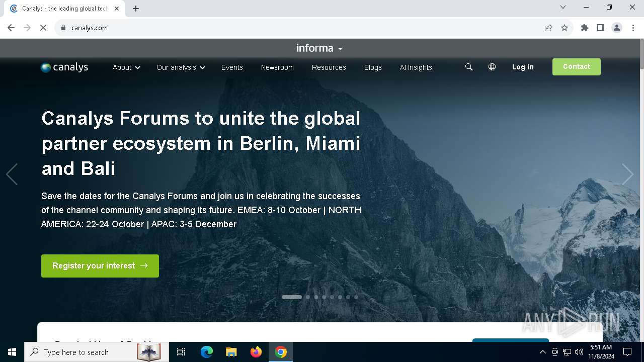Viewport: 644px width, 362px height.
Task: Advance to the next carousel slide arrow
Action: click(627, 174)
